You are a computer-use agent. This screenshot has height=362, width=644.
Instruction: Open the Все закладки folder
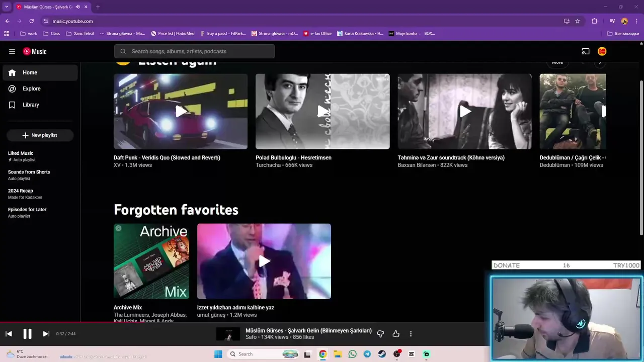click(x=623, y=34)
